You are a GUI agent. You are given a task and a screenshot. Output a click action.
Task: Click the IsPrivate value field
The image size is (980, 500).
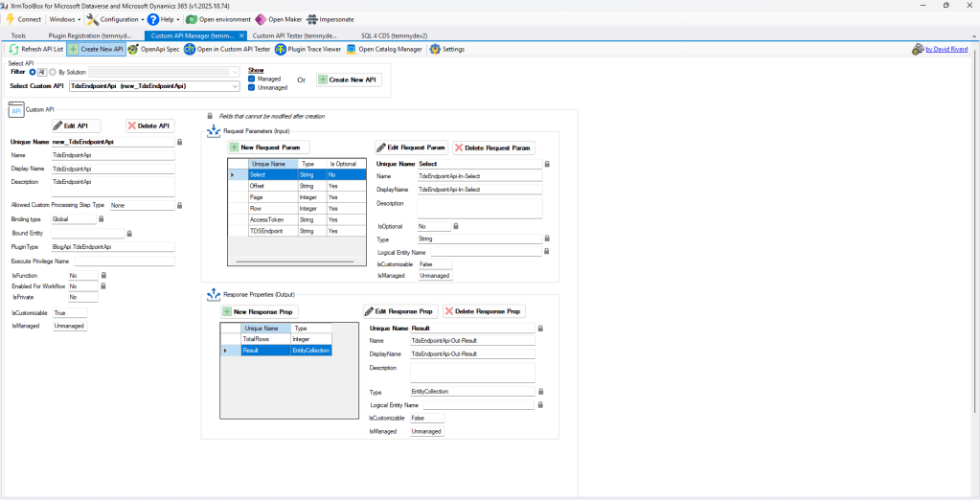point(82,298)
